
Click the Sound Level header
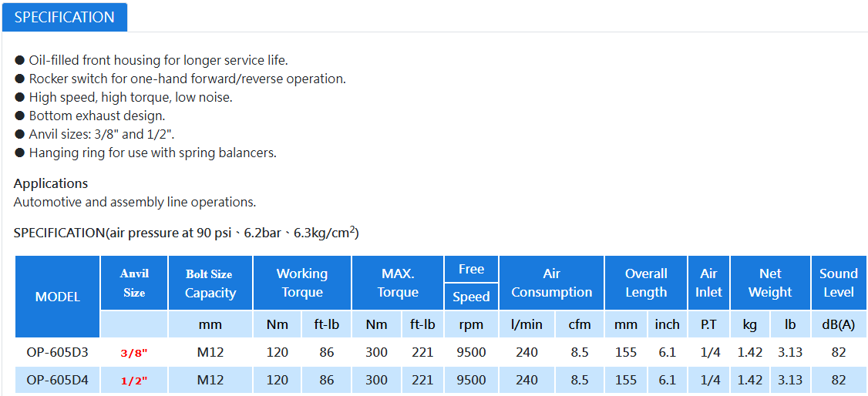tap(839, 283)
